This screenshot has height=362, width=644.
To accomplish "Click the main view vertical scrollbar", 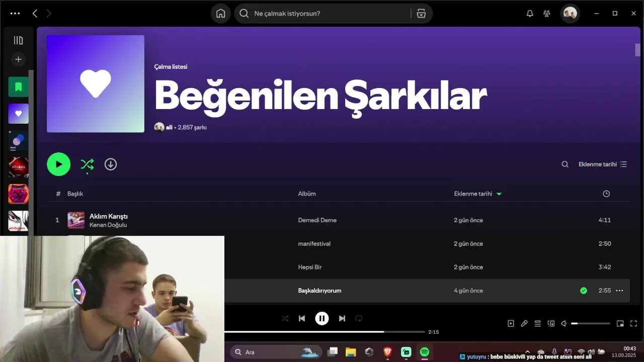I will (637, 50).
